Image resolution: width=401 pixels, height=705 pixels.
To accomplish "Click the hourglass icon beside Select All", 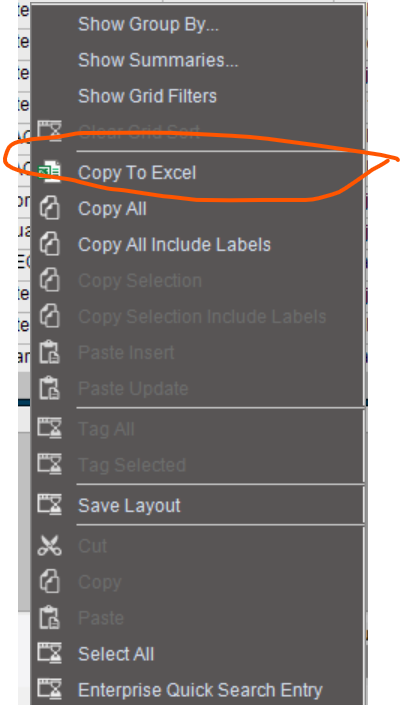I will 49,654.
